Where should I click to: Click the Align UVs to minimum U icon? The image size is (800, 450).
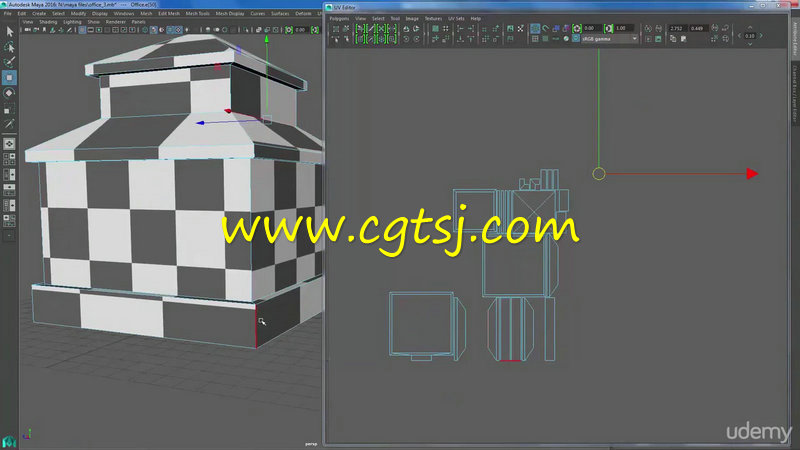point(460,29)
